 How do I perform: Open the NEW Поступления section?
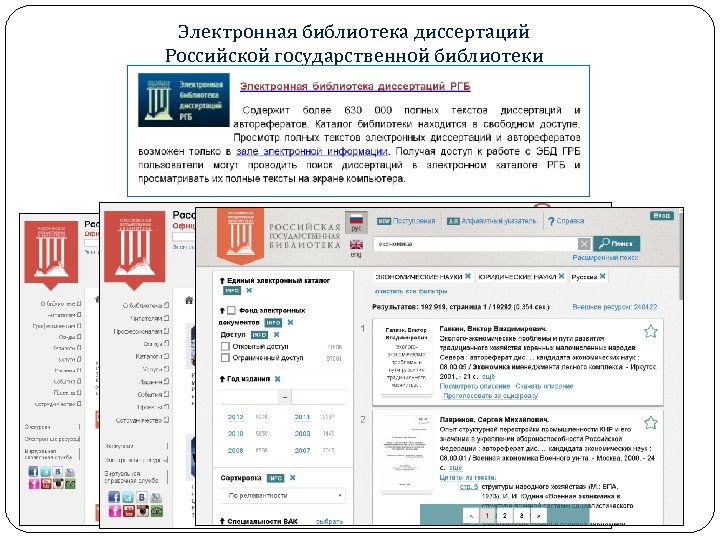pyautogui.click(x=406, y=221)
